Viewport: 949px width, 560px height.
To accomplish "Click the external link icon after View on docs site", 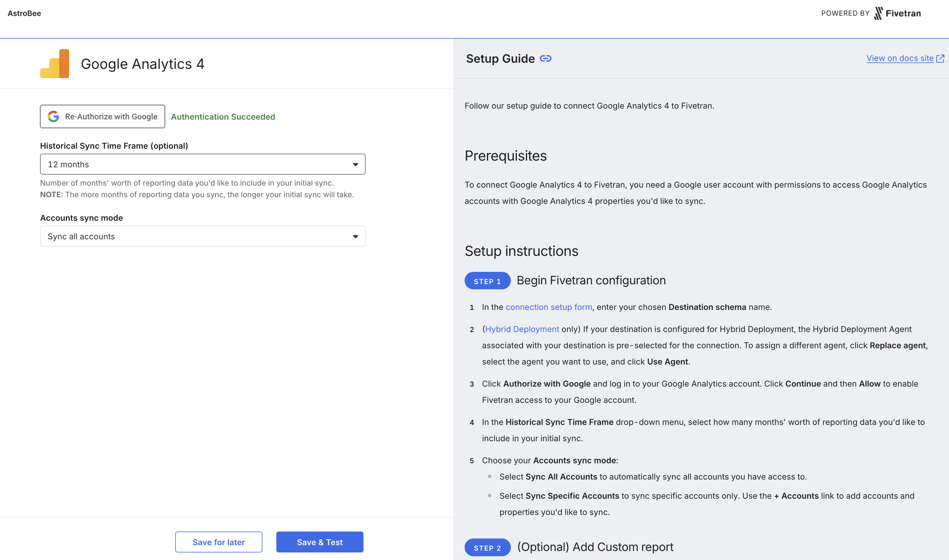I will 940,58.
